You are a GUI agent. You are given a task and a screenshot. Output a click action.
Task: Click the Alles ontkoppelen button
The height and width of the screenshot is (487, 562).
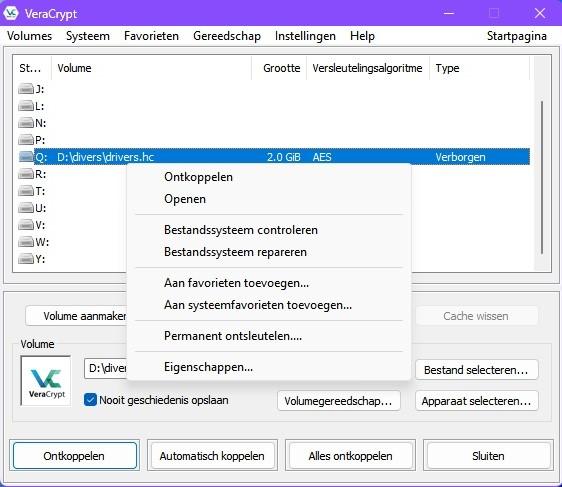[350, 455]
